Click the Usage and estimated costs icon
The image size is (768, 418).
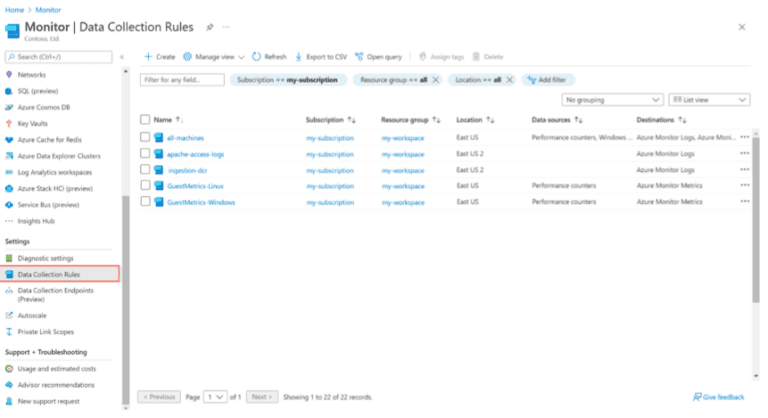(9, 369)
